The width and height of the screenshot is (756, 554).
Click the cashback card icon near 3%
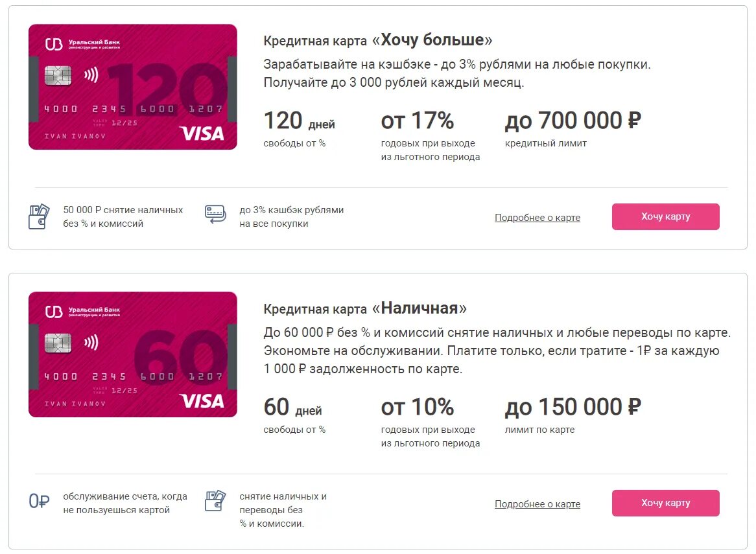click(215, 214)
